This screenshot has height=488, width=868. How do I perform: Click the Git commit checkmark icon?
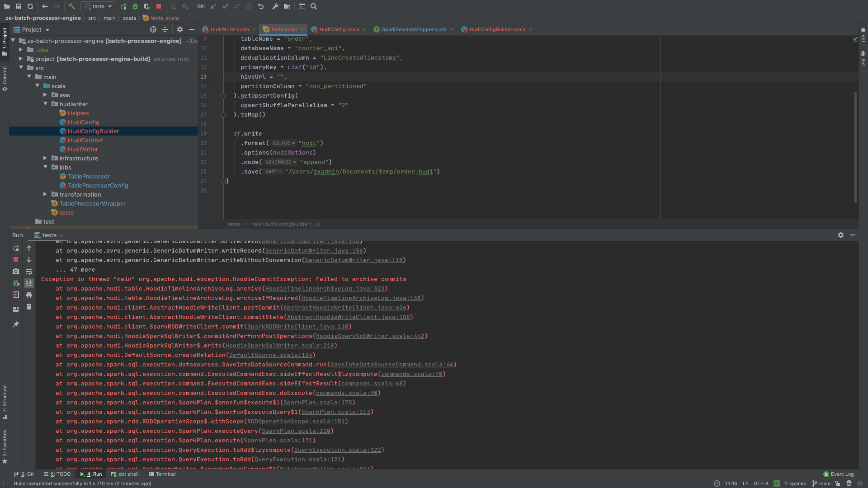225,6
